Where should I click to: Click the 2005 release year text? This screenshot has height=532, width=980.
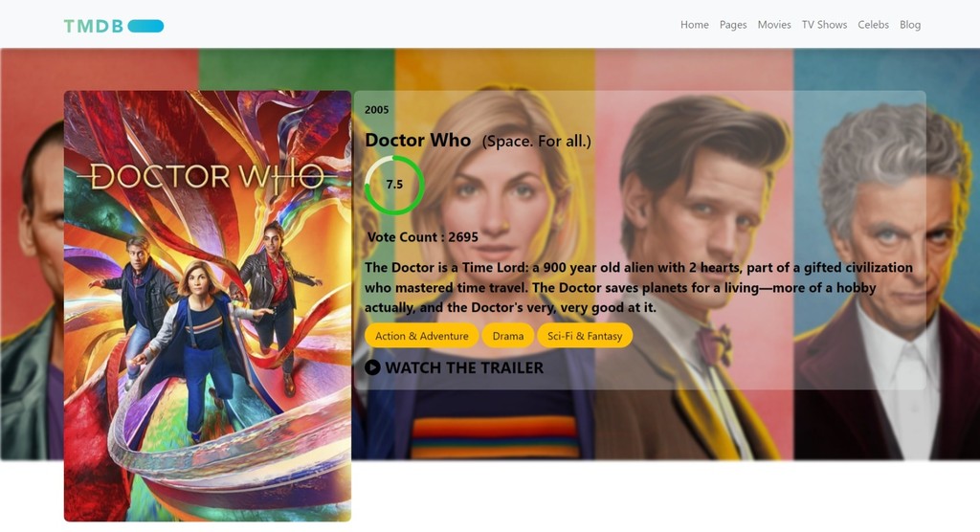[377, 110]
